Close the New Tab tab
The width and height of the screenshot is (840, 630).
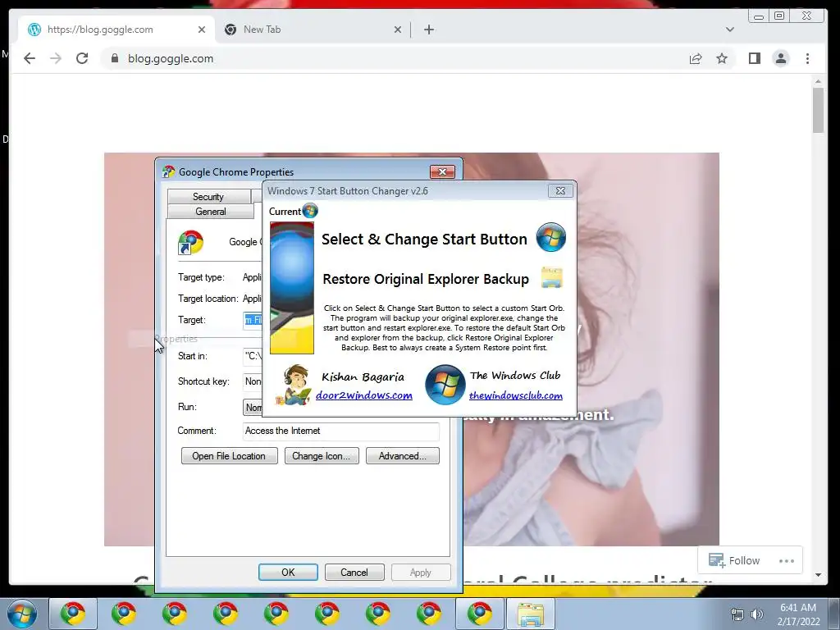(398, 30)
